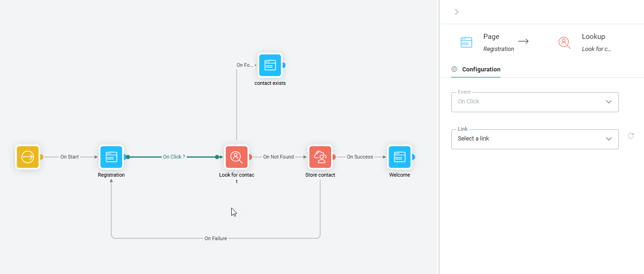
Task: Select the yellow Start node icon
Action: [28, 157]
